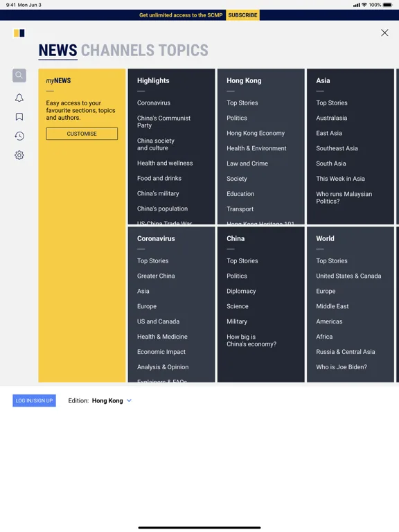This screenshot has height=532, width=399.
Task: Switch to the CHANNELS tab
Action: tap(118, 50)
